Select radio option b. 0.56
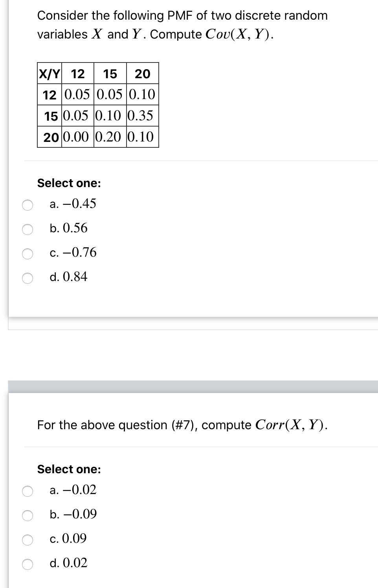378x588 pixels. [28, 229]
